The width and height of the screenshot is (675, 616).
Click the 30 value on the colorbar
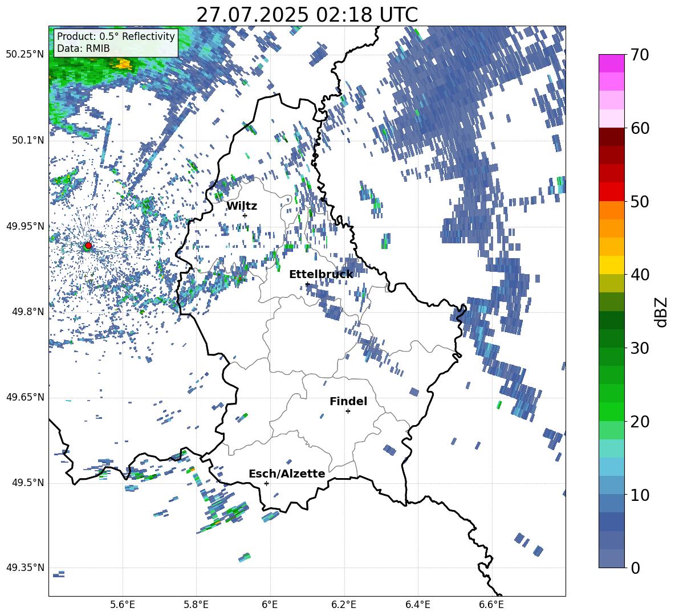pyautogui.click(x=640, y=348)
